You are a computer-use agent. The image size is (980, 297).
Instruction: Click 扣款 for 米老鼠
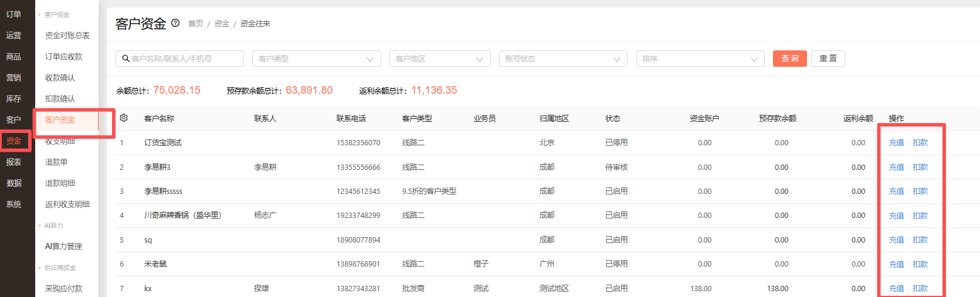point(920,265)
